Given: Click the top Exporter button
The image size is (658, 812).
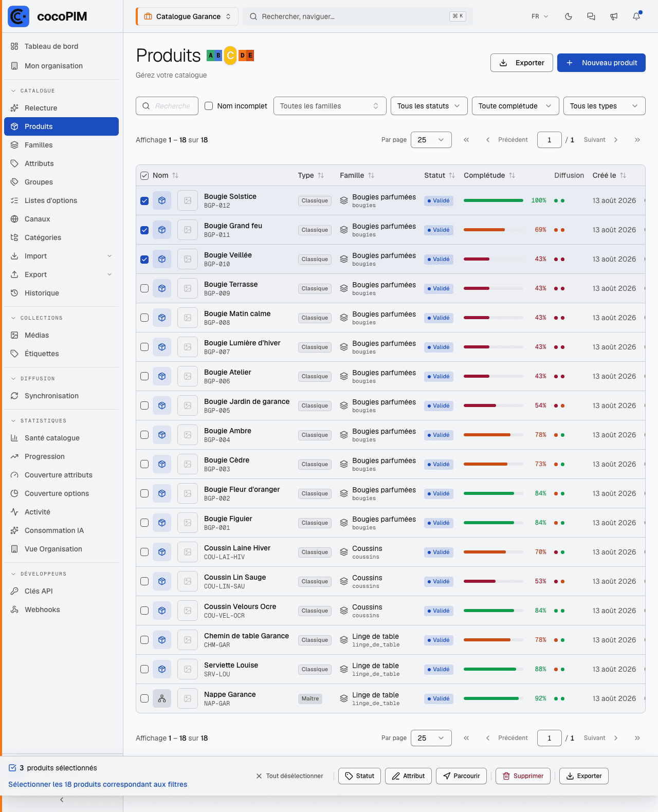Looking at the screenshot, I should pyautogui.click(x=522, y=63).
